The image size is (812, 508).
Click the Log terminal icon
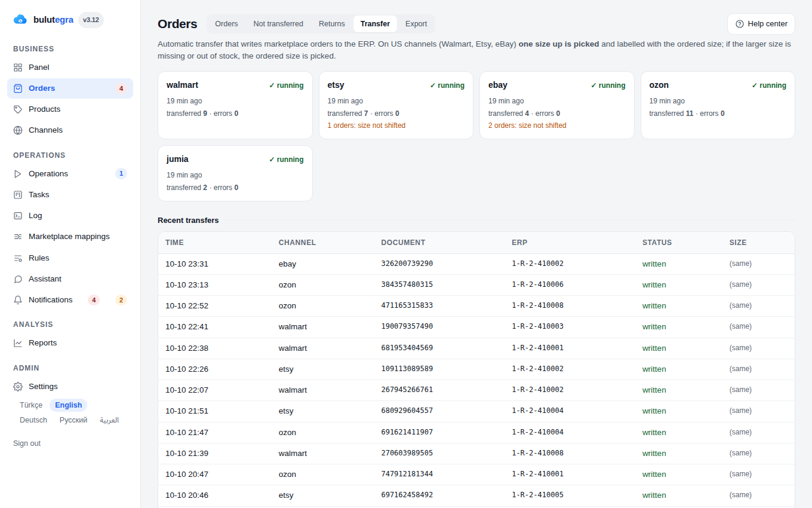[18, 216]
